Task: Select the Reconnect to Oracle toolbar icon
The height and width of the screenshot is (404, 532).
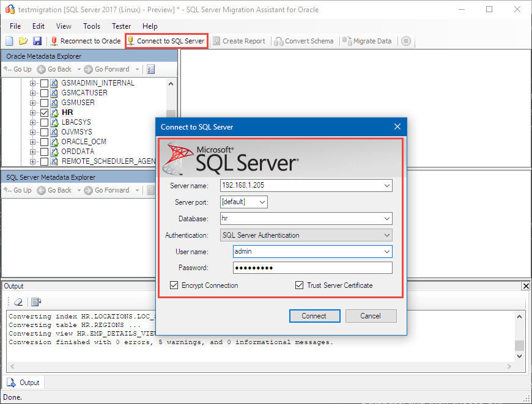Action: coord(86,41)
